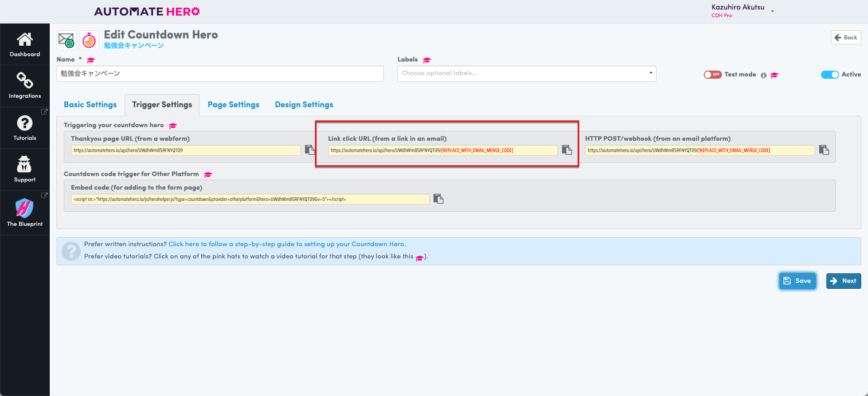Switch to Basic Settings tab
This screenshot has width=868, height=396.
point(90,105)
